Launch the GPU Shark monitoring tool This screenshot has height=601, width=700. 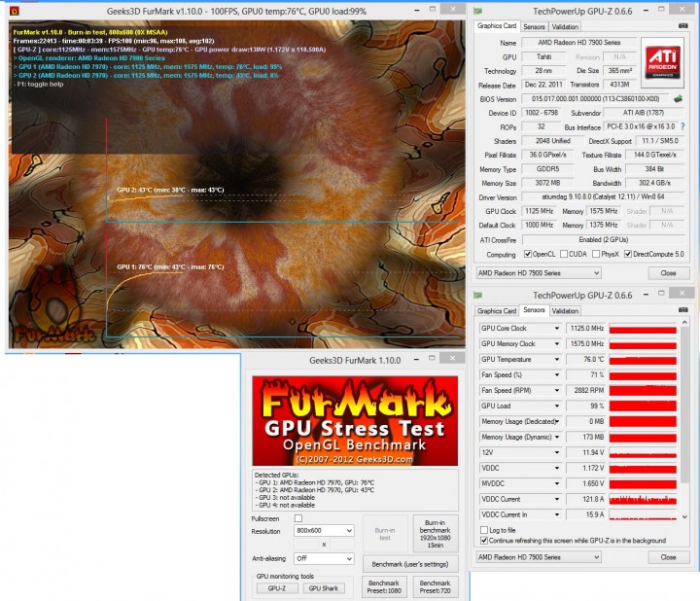coord(323,588)
